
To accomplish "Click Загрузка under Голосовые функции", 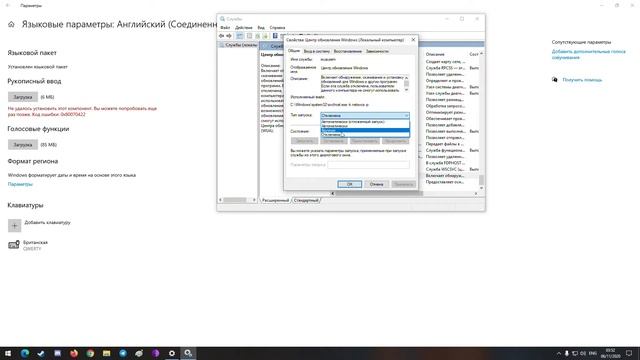I will coord(23,144).
